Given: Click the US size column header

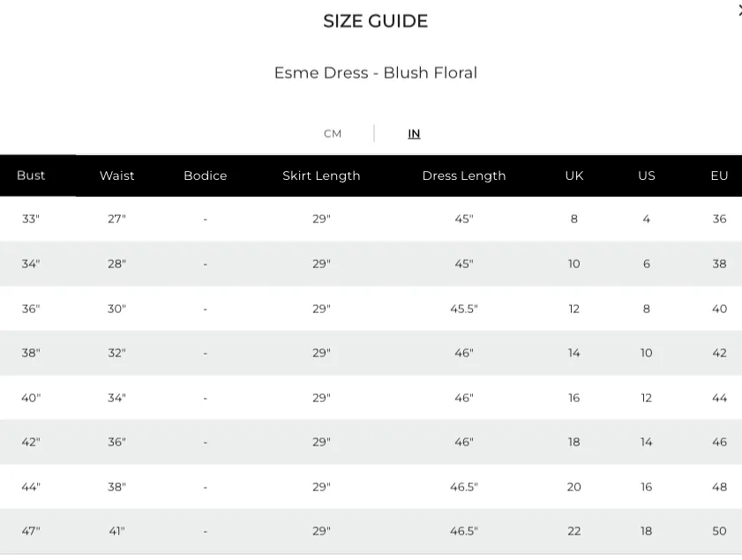Looking at the screenshot, I should tap(647, 175).
